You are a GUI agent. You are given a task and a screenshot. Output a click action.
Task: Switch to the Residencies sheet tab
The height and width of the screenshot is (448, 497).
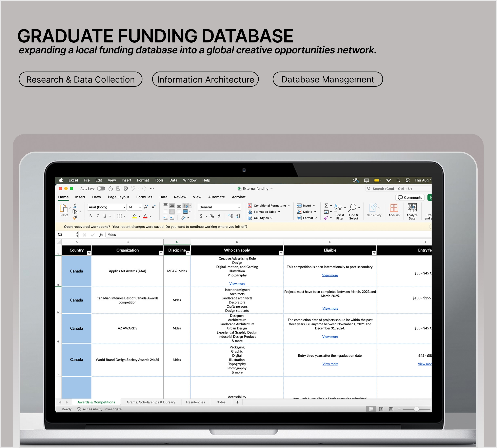(x=195, y=402)
